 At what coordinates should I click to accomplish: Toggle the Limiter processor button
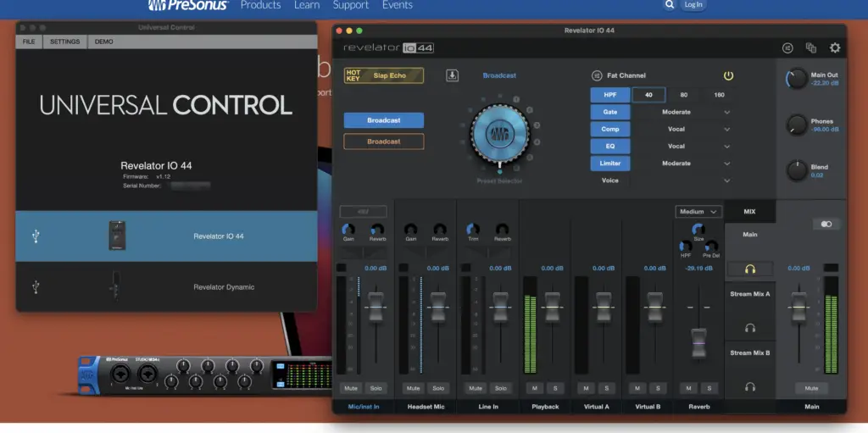point(610,164)
